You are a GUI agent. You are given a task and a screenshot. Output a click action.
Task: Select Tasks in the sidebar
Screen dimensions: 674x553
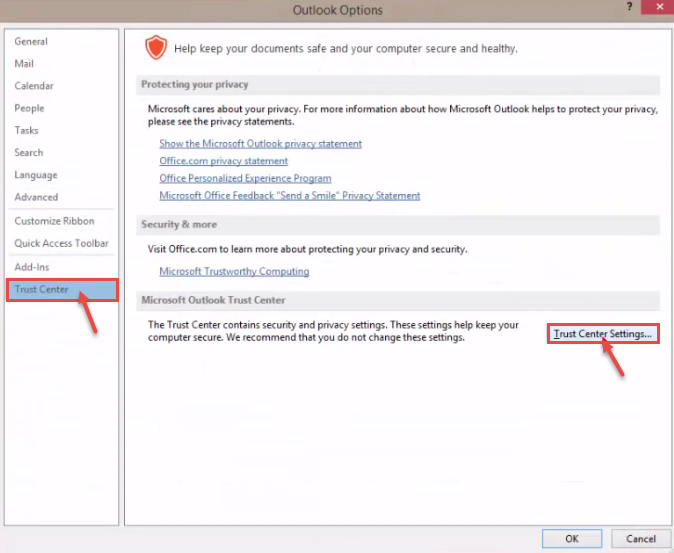(x=26, y=130)
